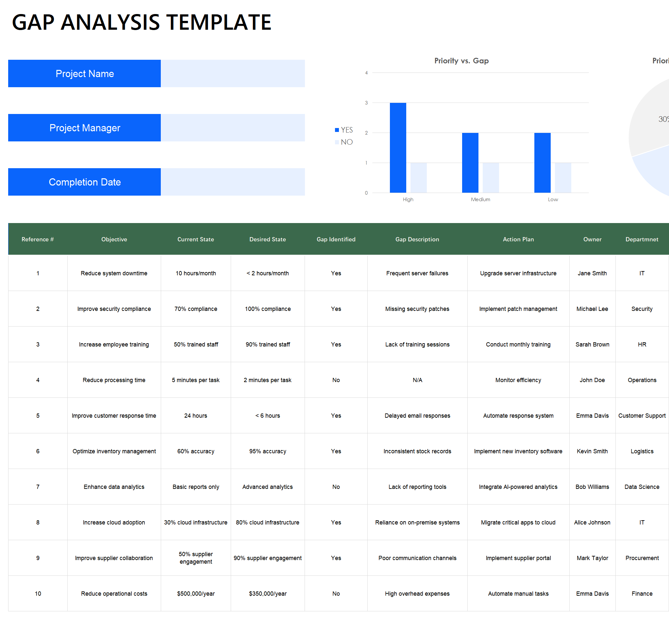Click the '$500,000/year' current state cell

(195, 593)
